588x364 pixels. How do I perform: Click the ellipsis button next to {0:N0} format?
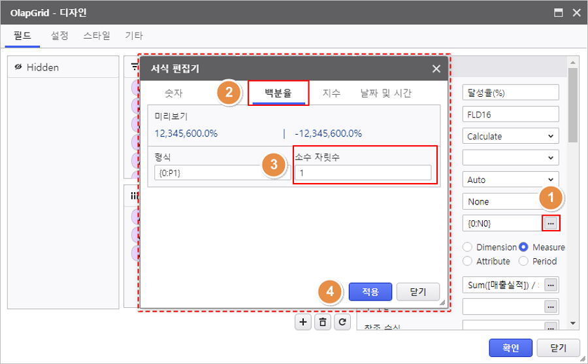click(x=551, y=223)
